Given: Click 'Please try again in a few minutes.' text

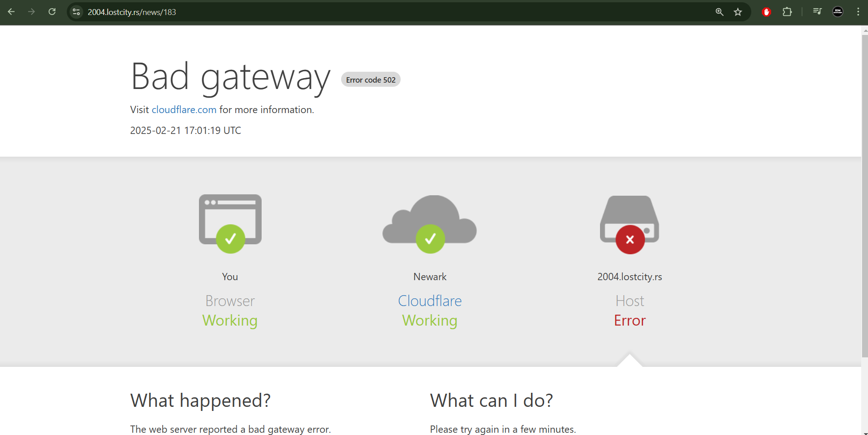Looking at the screenshot, I should click(503, 429).
